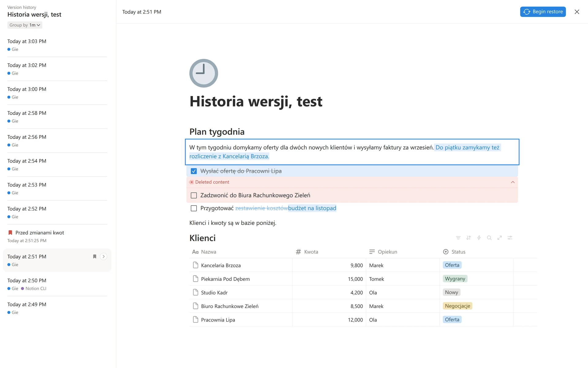Viewport: 588px width, 368px height.
Task: Open the sort icon in Klienci toolbar
Action: [x=469, y=238]
